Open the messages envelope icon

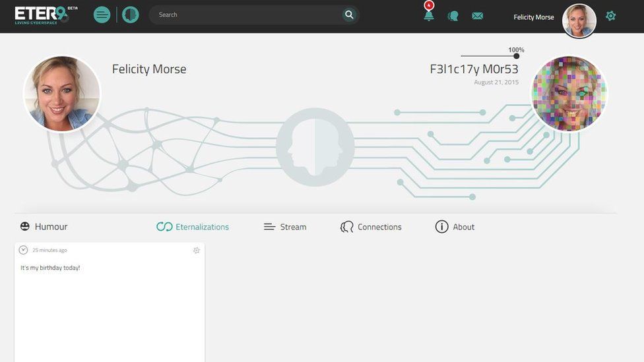[477, 16]
